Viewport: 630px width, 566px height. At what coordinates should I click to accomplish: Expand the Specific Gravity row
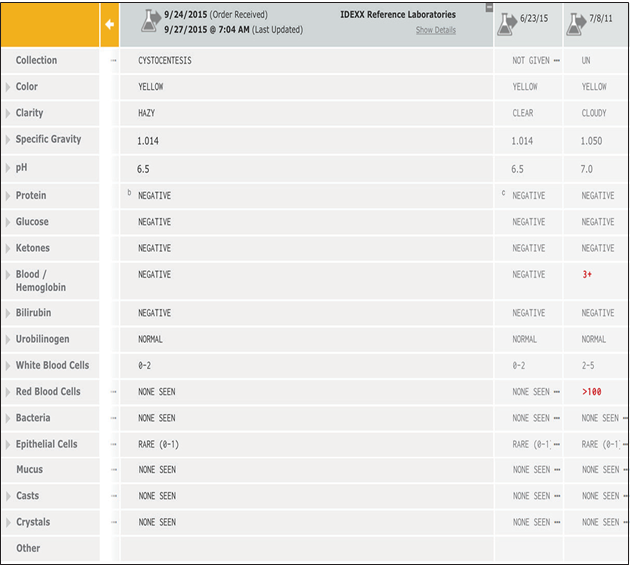coord(8,139)
